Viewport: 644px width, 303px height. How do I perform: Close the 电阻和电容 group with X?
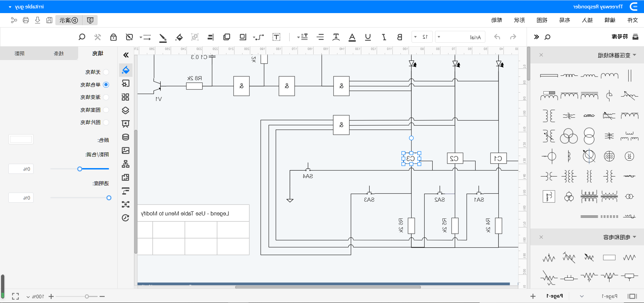point(541,237)
